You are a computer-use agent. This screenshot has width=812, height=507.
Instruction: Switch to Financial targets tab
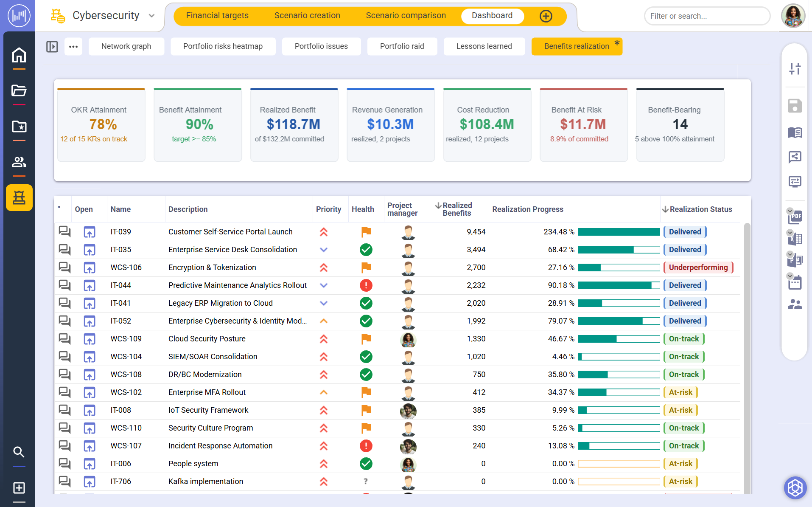(217, 16)
